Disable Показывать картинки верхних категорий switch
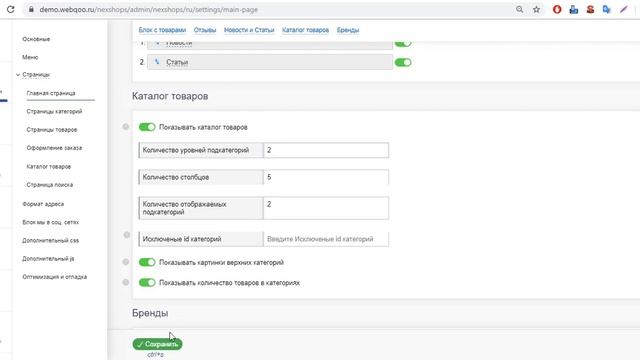 coord(147,262)
